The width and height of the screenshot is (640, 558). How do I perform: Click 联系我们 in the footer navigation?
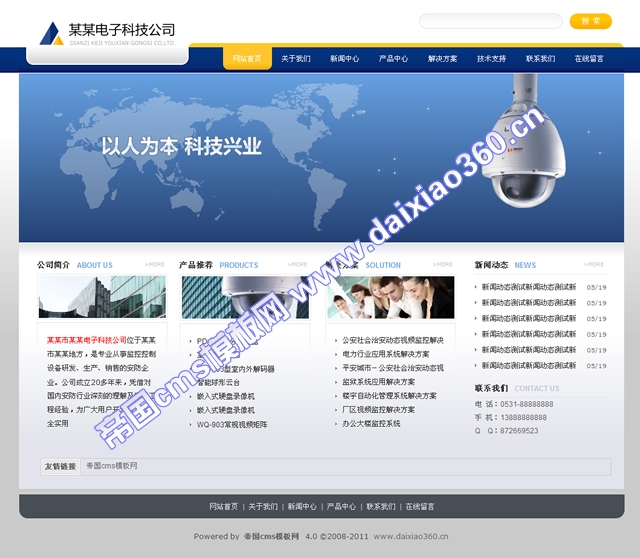point(380,506)
